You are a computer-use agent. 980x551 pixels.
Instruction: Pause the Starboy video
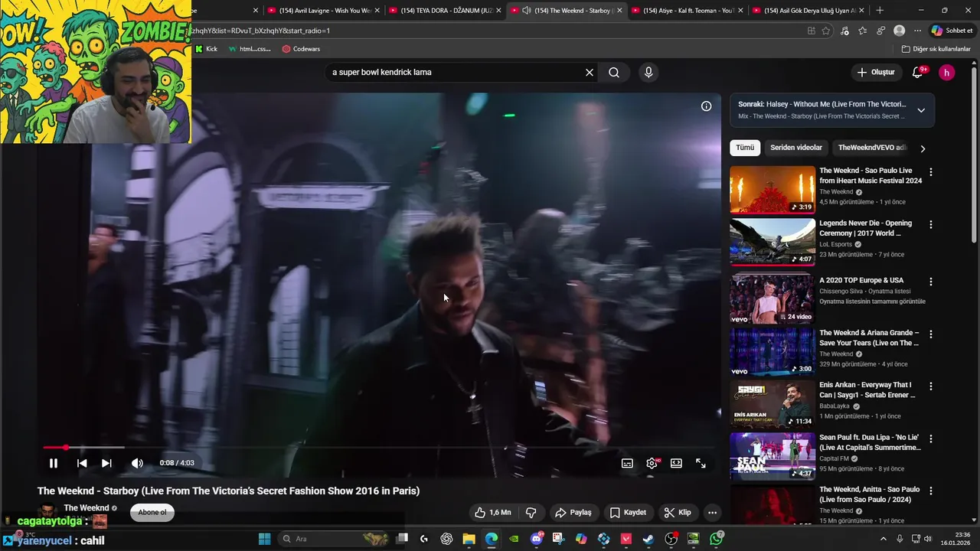54,463
